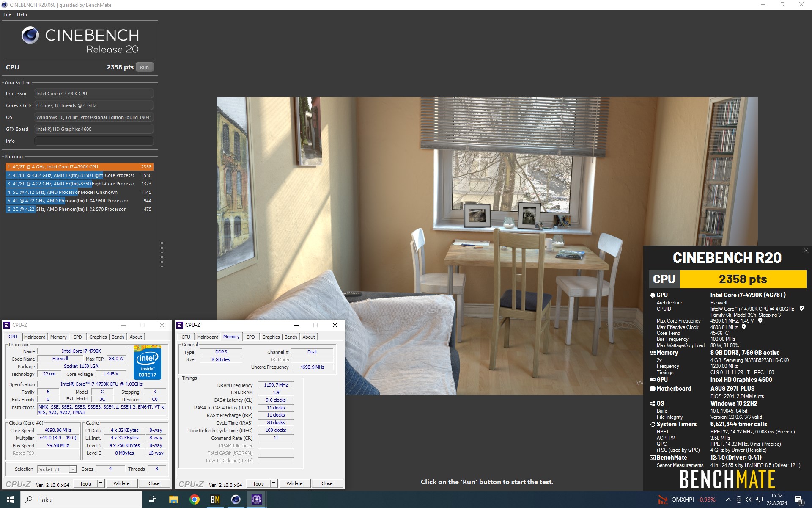The height and width of the screenshot is (508, 812).
Task: Open Windows Start menu
Action: click(x=10, y=500)
